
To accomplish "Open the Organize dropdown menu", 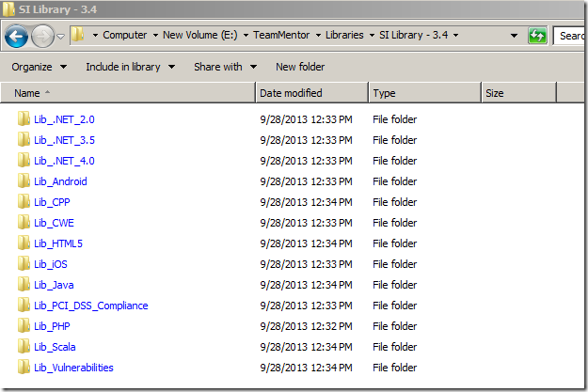I will pyautogui.click(x=39, y=67).
